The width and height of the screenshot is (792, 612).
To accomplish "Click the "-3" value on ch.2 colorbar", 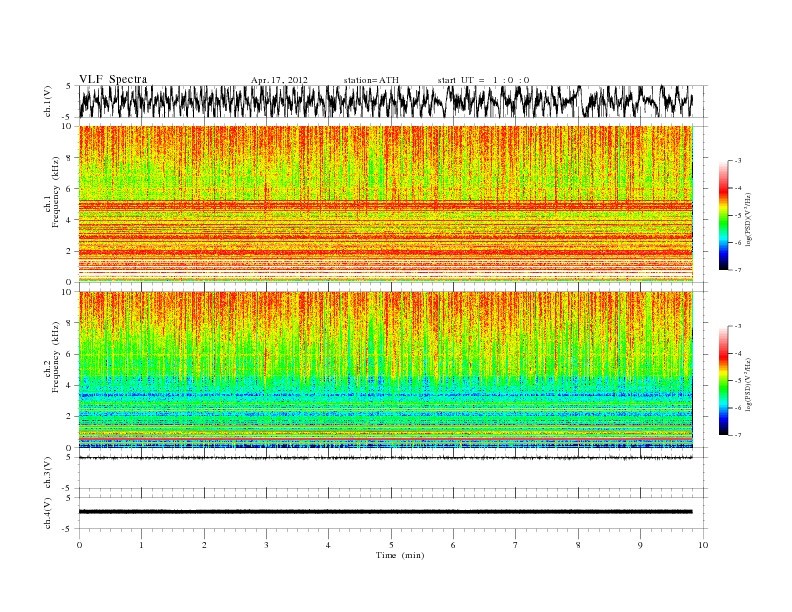I will [x=738, y=326].
